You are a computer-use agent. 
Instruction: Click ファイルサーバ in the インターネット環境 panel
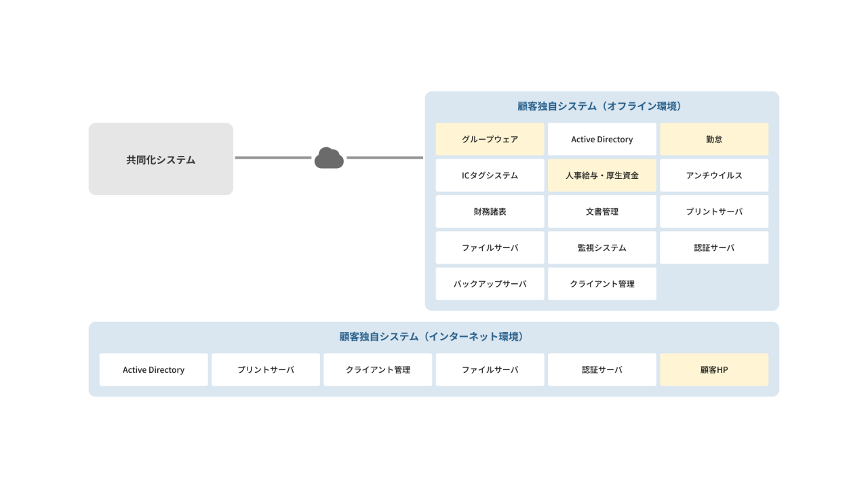(x=490, y=369)
